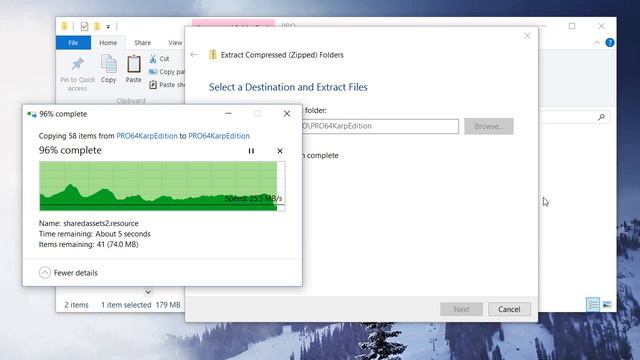Click the Explorer search magnifier icon
Image resolution: width=640 pixels, height=360 pixels.
[601, 118]
